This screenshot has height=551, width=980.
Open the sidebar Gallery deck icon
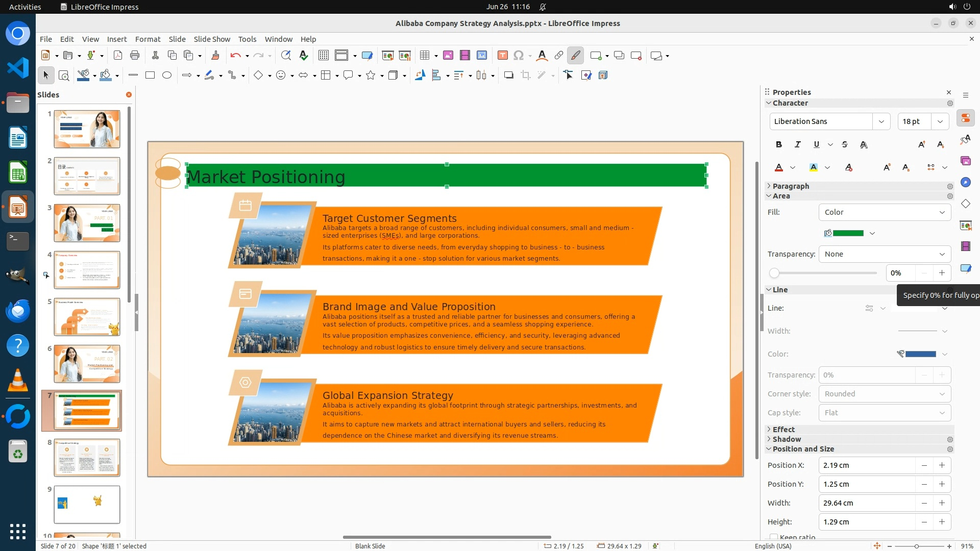[965, 161]
